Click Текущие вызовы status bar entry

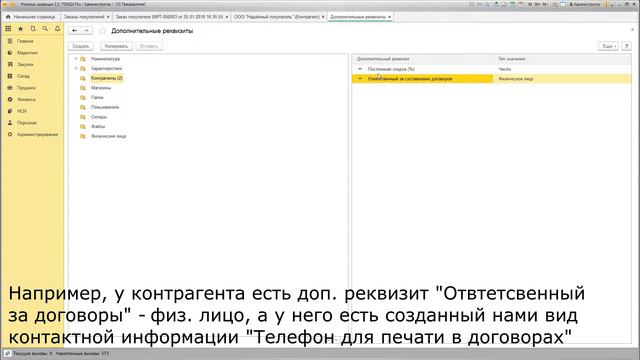click(x=33, y=353)
